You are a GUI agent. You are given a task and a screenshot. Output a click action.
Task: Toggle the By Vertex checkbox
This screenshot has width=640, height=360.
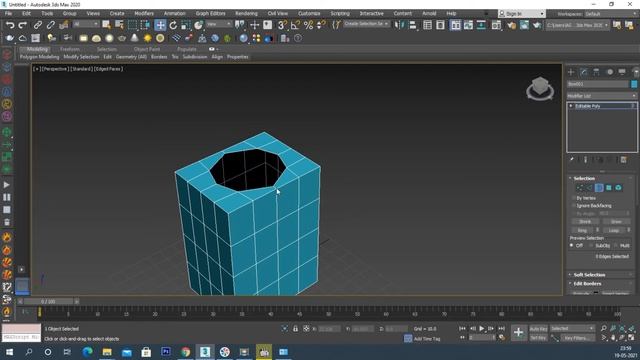573,198
